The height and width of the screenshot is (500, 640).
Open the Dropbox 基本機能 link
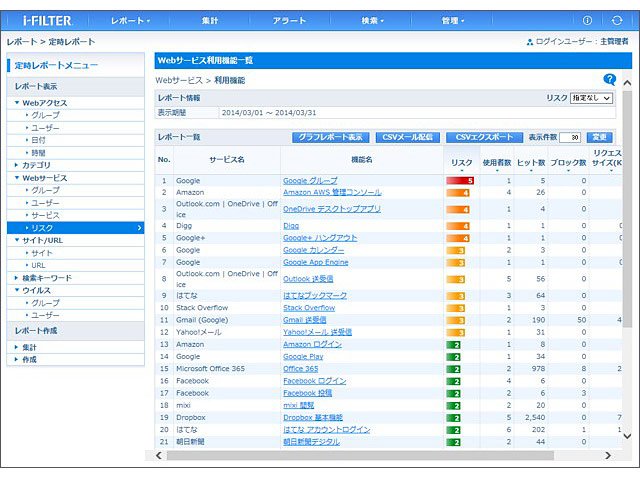[313, 418]
